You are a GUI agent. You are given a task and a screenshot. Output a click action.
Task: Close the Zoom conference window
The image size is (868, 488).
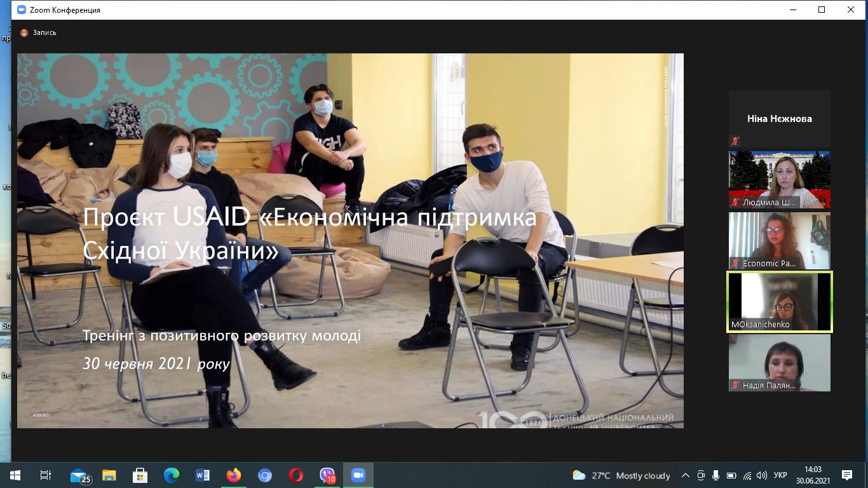(851, 10)
